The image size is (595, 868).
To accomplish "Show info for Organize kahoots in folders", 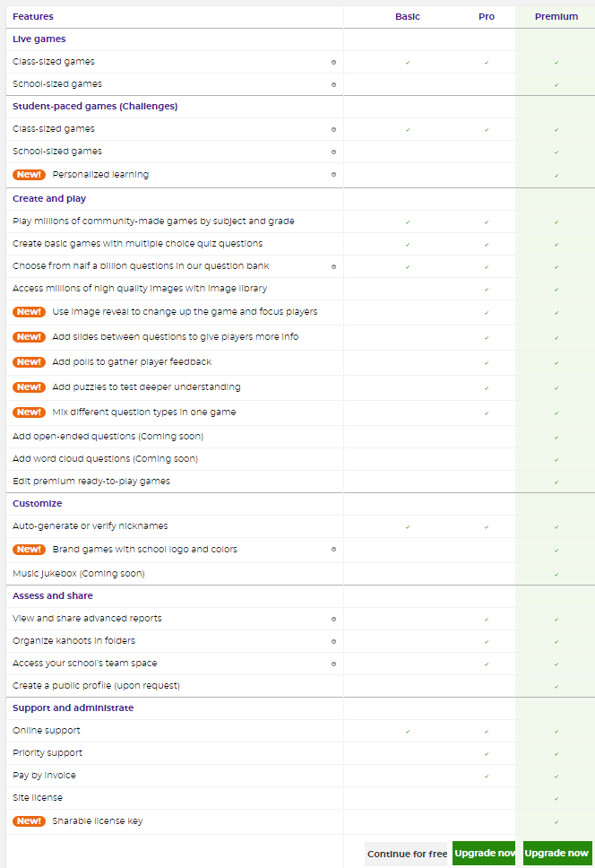I will point(333,642).
